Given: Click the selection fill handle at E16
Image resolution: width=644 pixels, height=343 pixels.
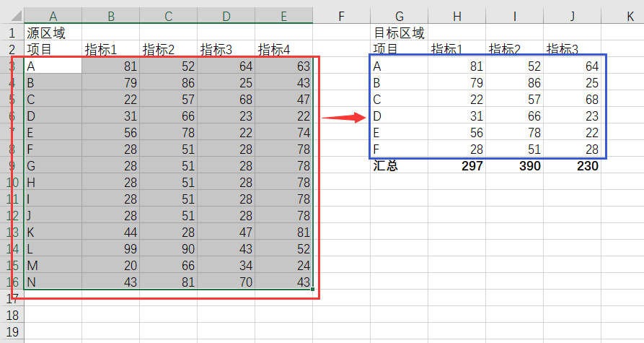Looking at the screenshot, I should [x=312, y=290].
